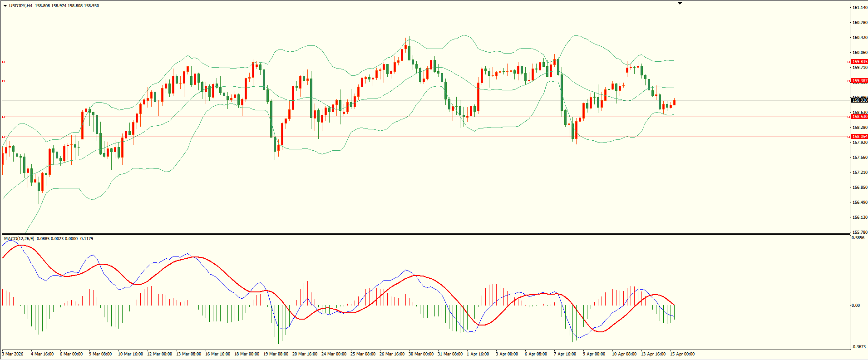Click the 25 Mar 08:00 time axis label
The width and height of the screenshot is (868, 360).
(363, 354)
